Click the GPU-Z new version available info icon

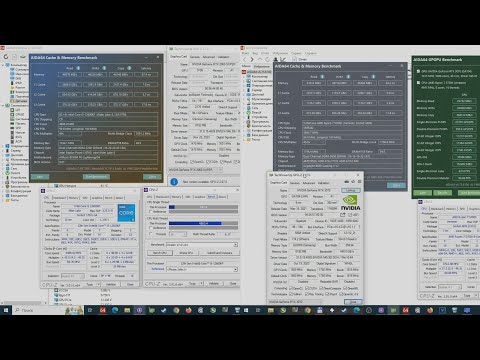click(x=174, y=182)
